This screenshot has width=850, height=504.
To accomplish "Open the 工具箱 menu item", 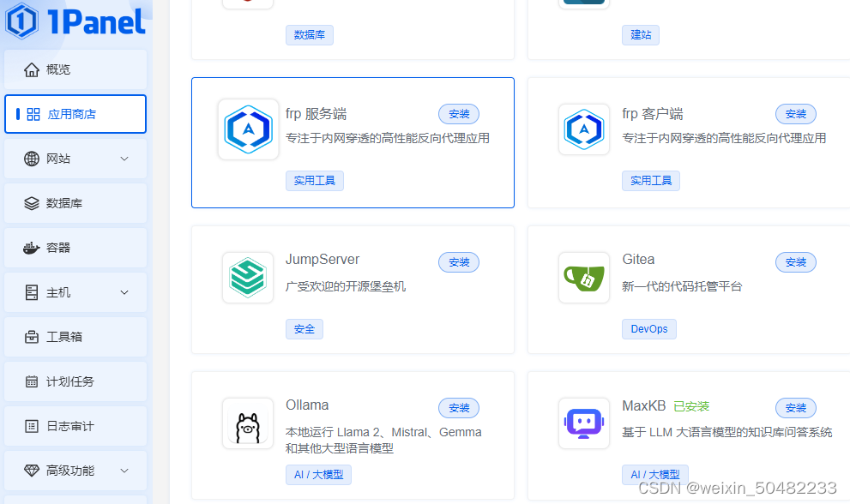I will [75, 337].
